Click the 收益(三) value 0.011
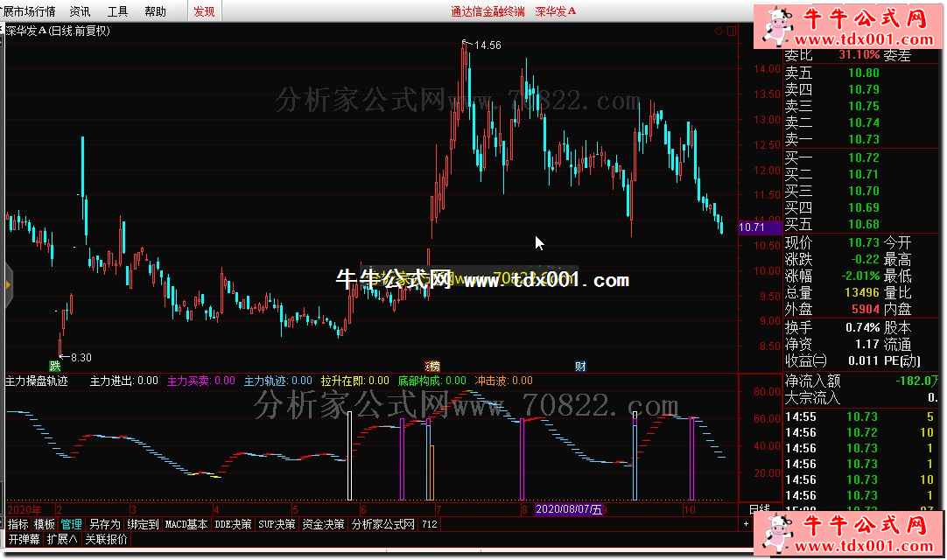Screen dimensions: 947x560 click(864, 361)
